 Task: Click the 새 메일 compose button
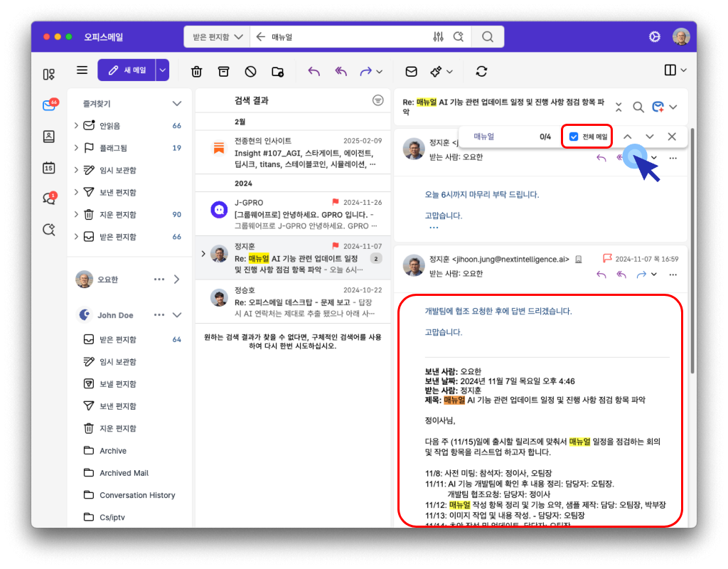[x=127, y=70]
